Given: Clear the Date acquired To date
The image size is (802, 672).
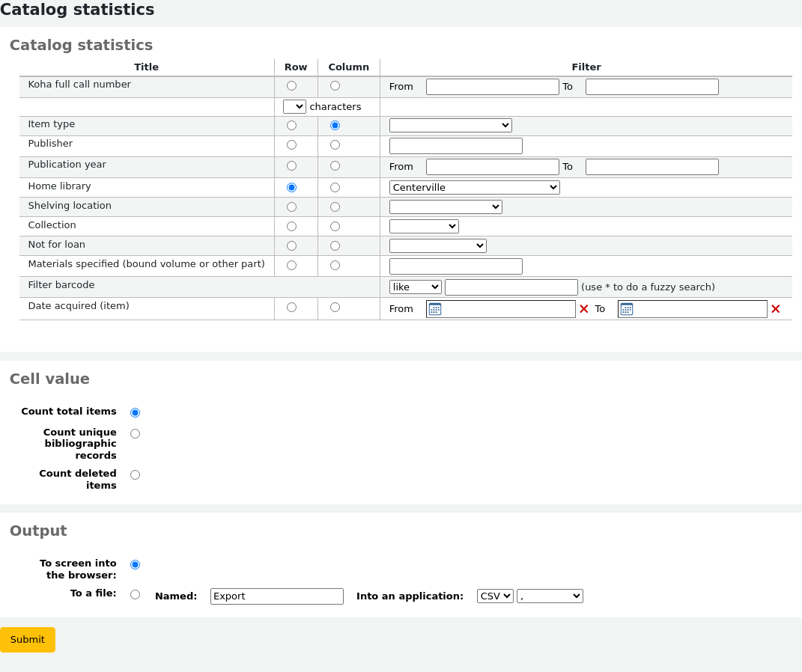Looking at the screenshot, I should tap(776, 309).
